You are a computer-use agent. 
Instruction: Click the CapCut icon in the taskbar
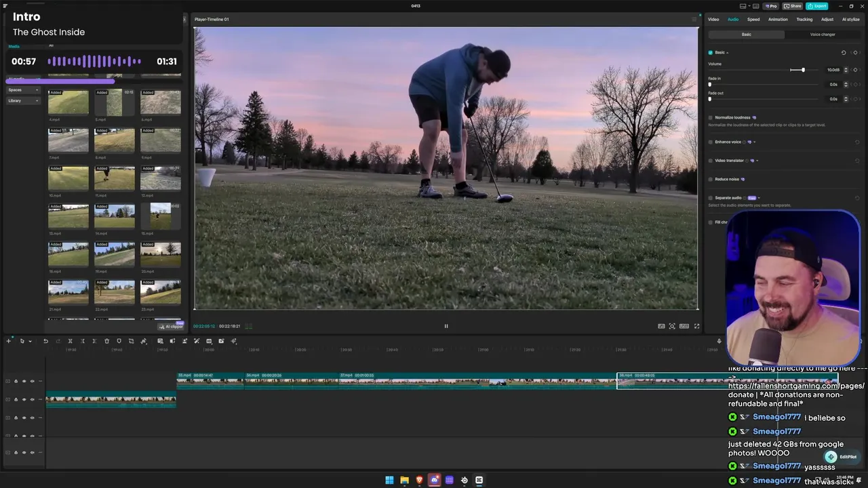point(479,480)
